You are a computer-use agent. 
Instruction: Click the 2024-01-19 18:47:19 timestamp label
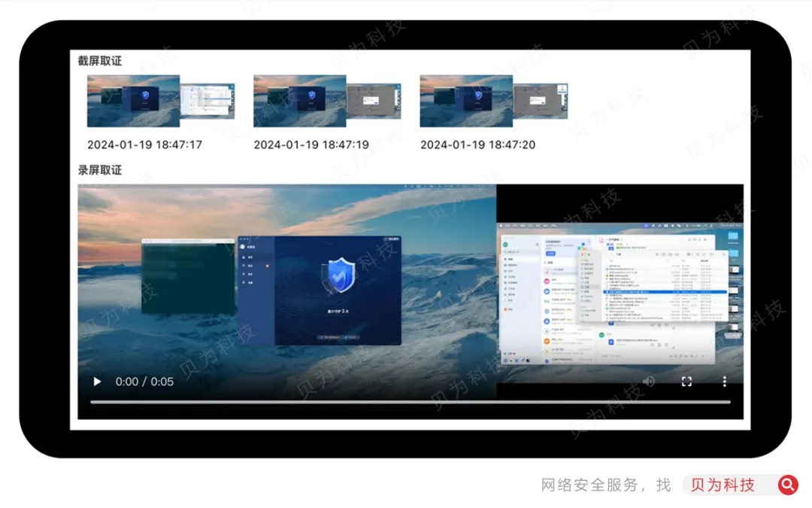pos(311,144)
